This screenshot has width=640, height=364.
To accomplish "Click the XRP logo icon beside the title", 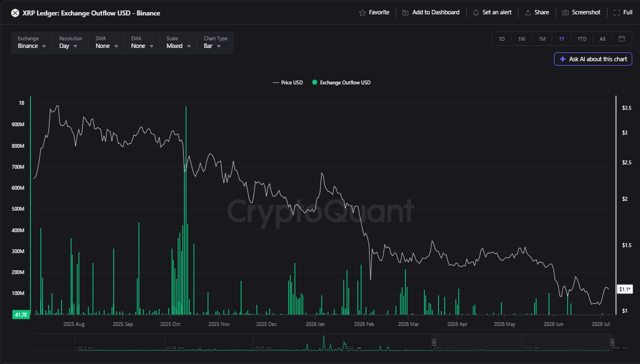I will 15,13.
